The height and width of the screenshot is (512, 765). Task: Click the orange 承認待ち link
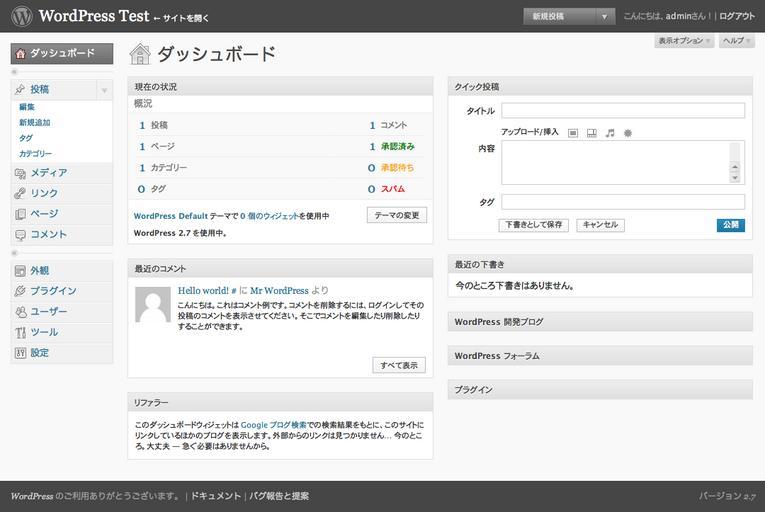pyautogui.click(x=397, y=168)
